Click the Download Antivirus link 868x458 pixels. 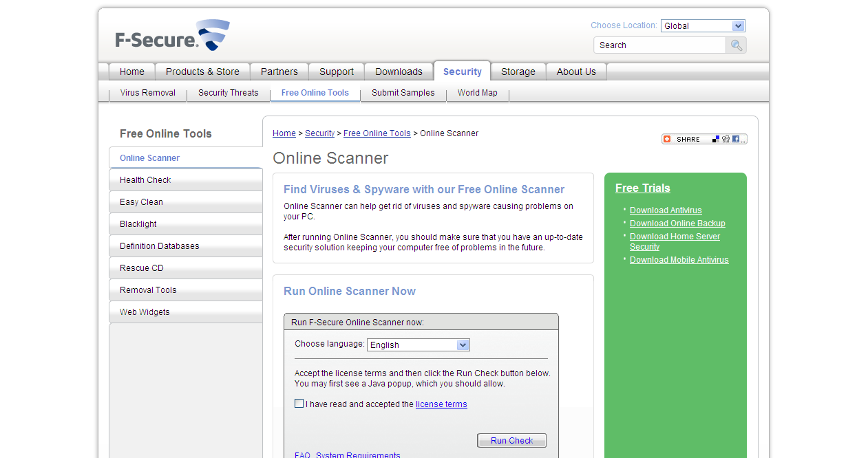(666, 210)
